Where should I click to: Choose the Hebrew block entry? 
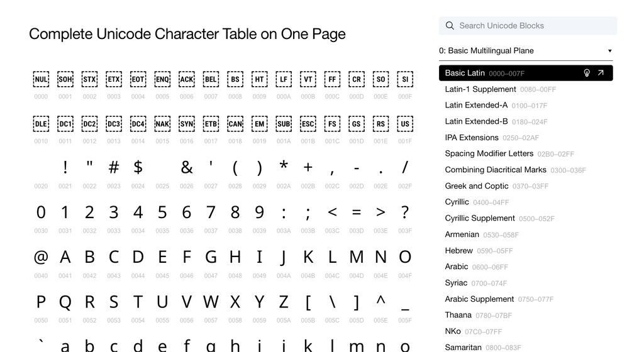pyautogui.click(x=459, y=250)
